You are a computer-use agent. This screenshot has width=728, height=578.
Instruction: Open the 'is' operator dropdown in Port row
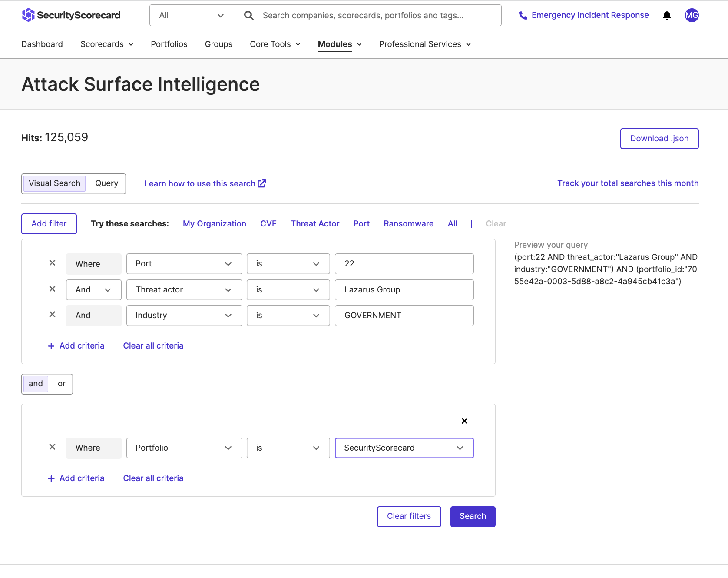point(288,264)
